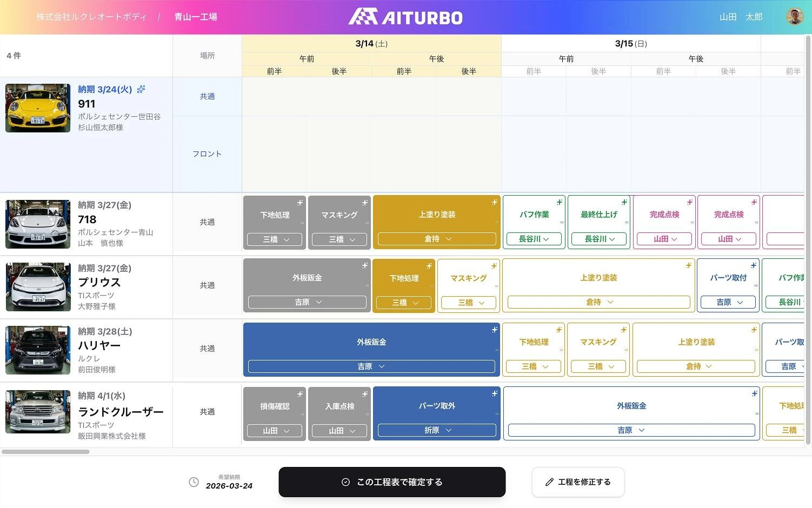Click the フロント location cell for 911

pos(207,154)
